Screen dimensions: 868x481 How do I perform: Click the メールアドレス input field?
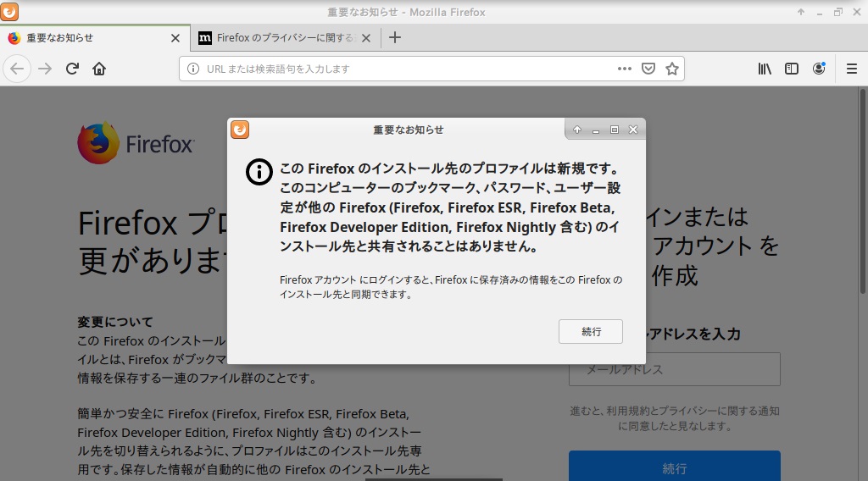click(x=674, y=369)
